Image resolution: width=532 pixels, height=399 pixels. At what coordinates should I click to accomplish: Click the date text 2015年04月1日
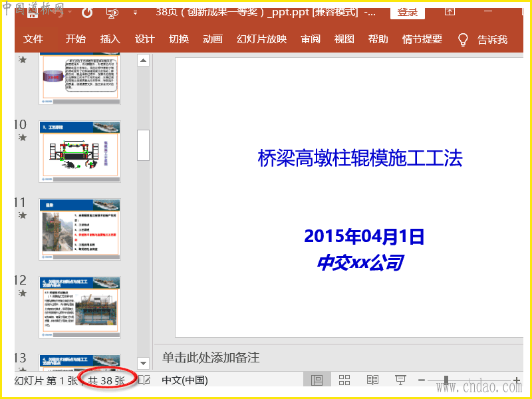364,236
